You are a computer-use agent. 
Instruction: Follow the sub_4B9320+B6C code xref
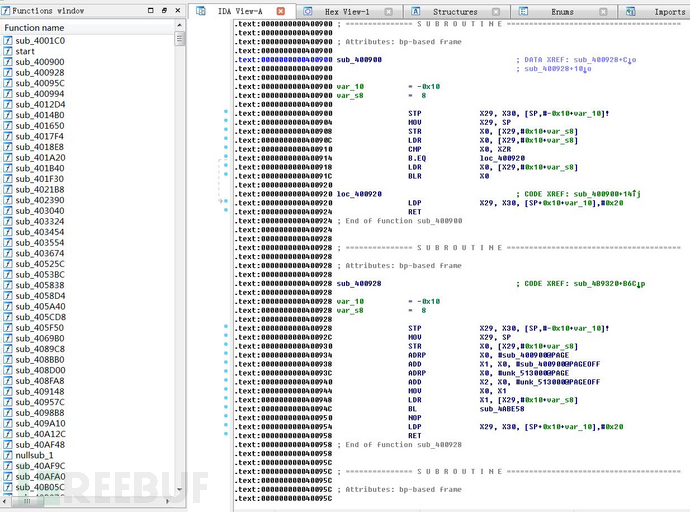point(609,283)
